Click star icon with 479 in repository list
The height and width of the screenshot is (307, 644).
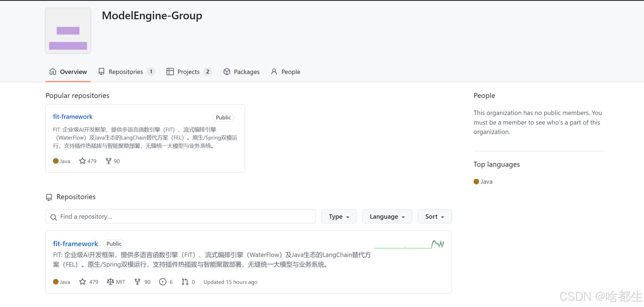point(82,282)
